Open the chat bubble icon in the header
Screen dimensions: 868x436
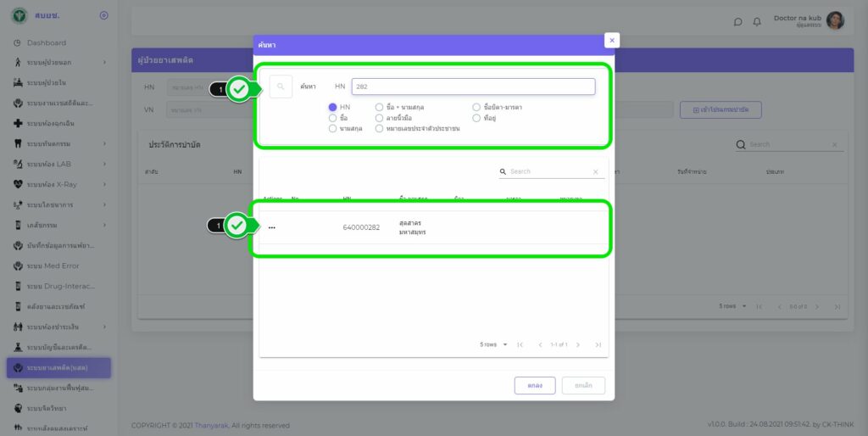click(x=737, y=21)
